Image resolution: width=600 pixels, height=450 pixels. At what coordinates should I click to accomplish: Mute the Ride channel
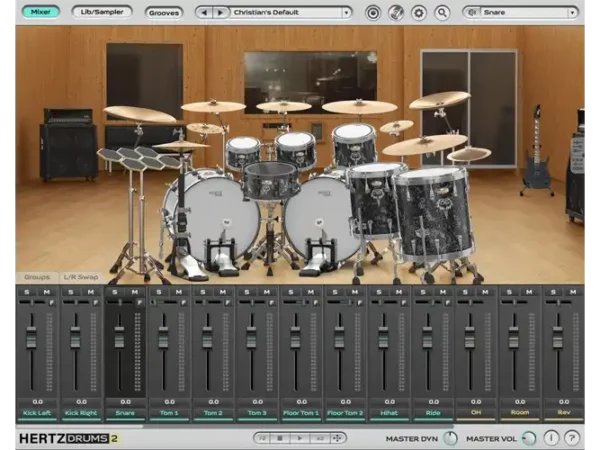(443, 292)
